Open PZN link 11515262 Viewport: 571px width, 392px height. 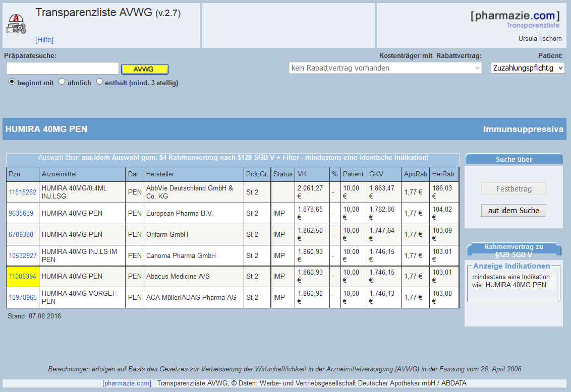click(x=23, y=192)
